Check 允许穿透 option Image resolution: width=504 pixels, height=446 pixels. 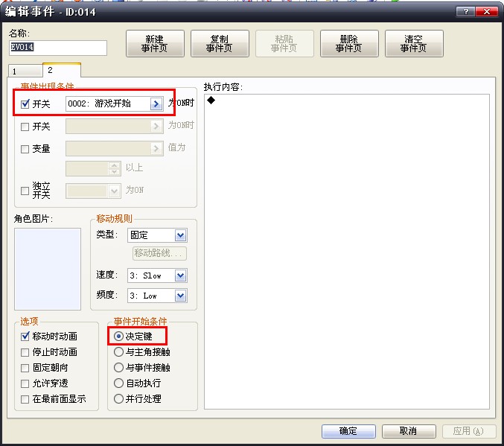(25, 383)
